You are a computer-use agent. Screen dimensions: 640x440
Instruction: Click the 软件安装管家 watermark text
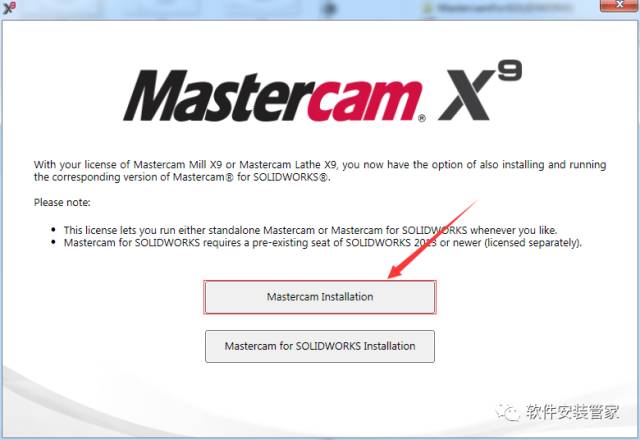(573, 412)
